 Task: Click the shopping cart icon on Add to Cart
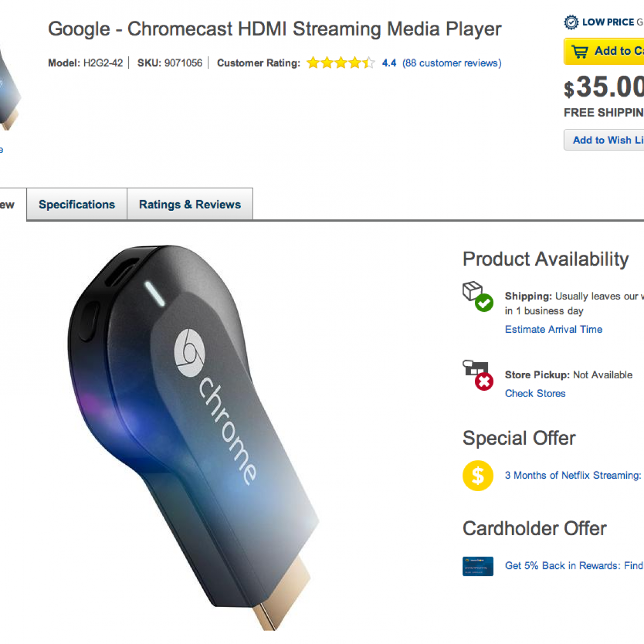click(580, 52)
